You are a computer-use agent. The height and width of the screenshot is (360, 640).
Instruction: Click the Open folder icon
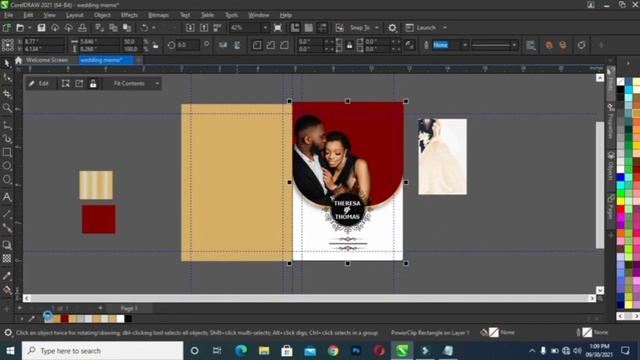point(20,28)
